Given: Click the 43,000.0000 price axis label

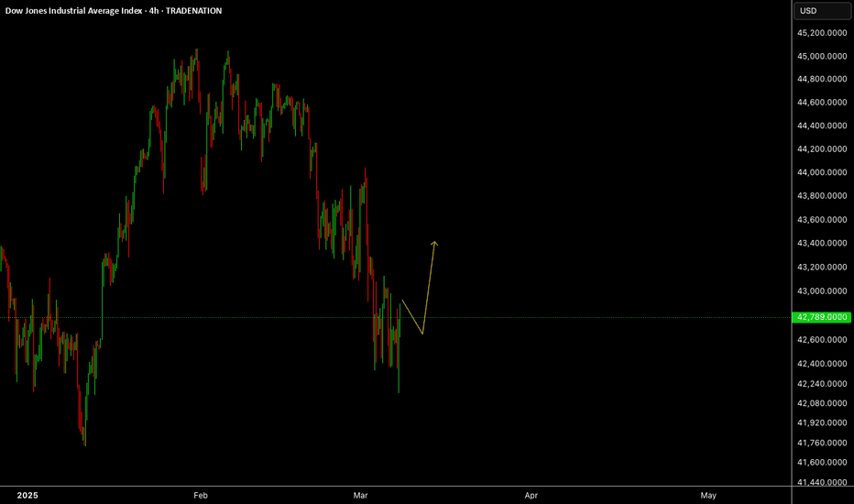Looking at the screenshot, I should pos(822,291).
